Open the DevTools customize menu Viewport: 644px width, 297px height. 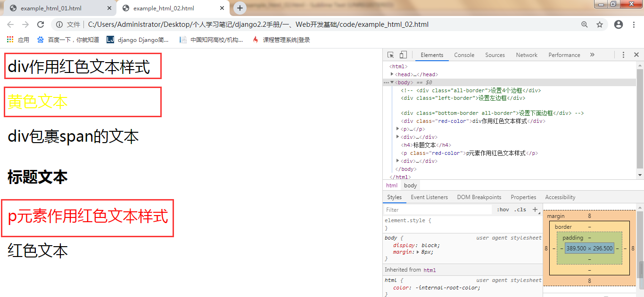click(623, 55)
